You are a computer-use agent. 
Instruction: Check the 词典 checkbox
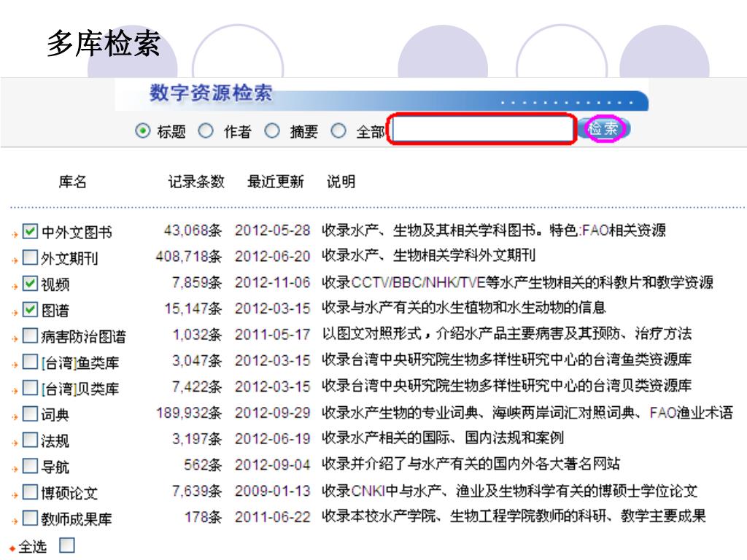coord(29,414)
